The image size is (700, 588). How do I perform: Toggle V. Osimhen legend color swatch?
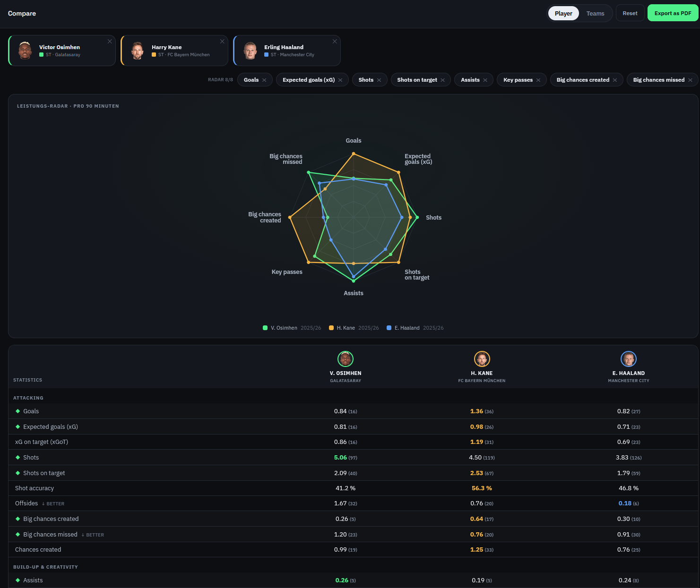coord(265,328)
